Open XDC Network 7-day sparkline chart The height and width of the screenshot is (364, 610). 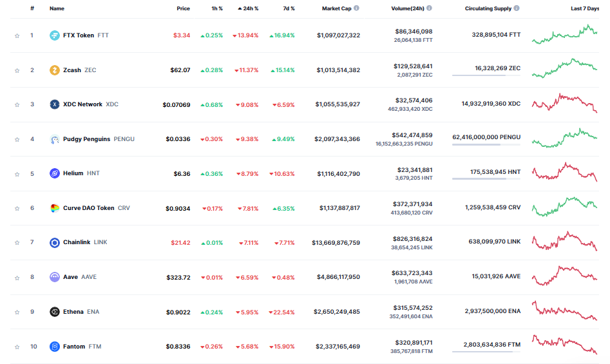[x=564, y=103]
